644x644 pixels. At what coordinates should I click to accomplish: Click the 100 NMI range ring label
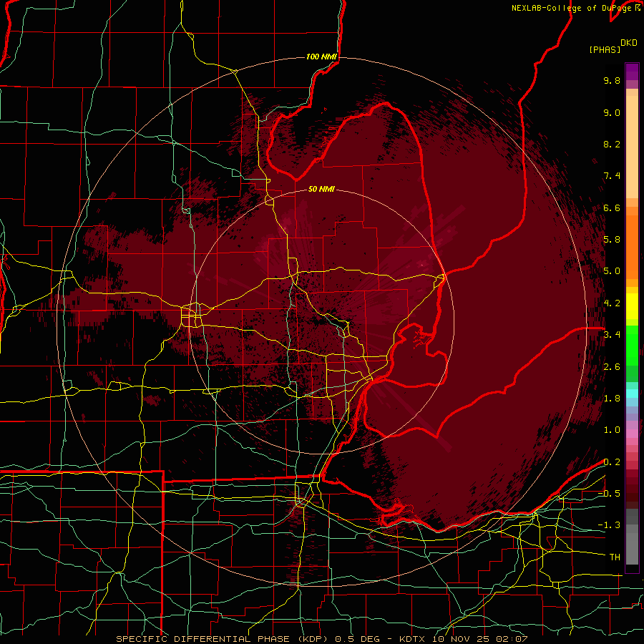(x=321, y=57)
